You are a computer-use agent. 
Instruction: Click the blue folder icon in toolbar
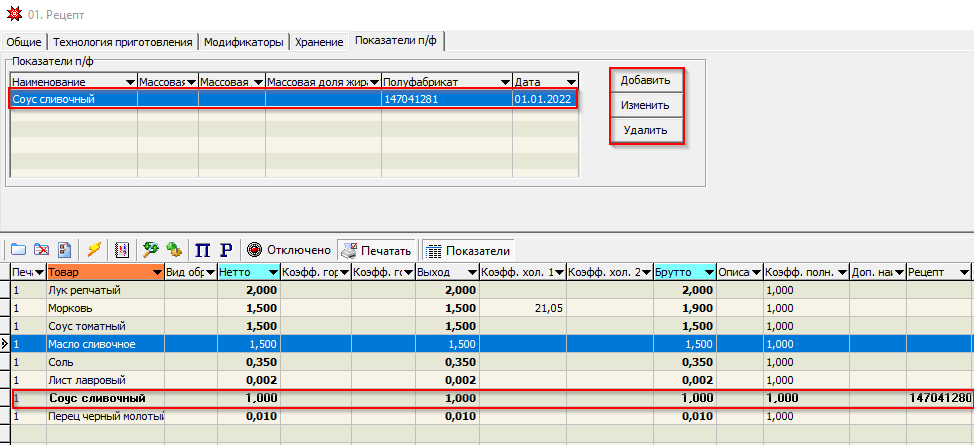point(18,250)
